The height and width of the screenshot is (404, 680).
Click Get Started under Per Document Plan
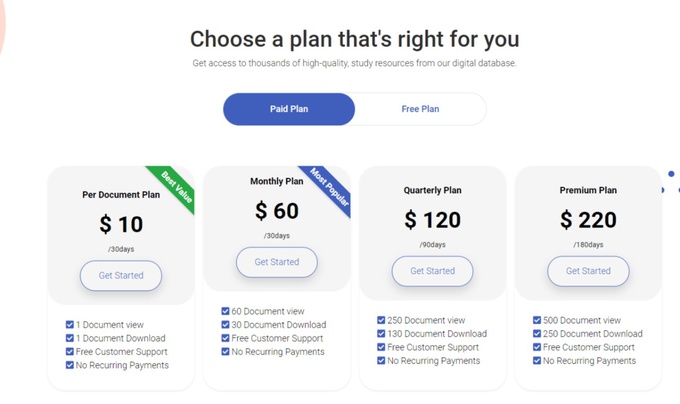coord(121,275)
